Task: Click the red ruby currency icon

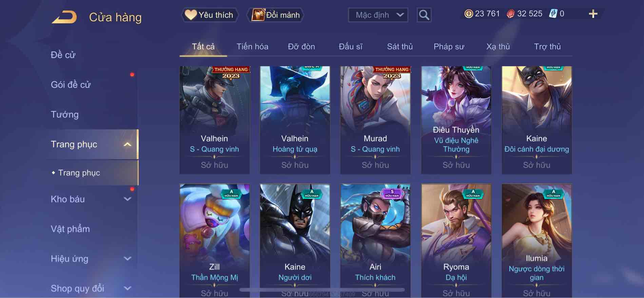Action: (510, 14)
